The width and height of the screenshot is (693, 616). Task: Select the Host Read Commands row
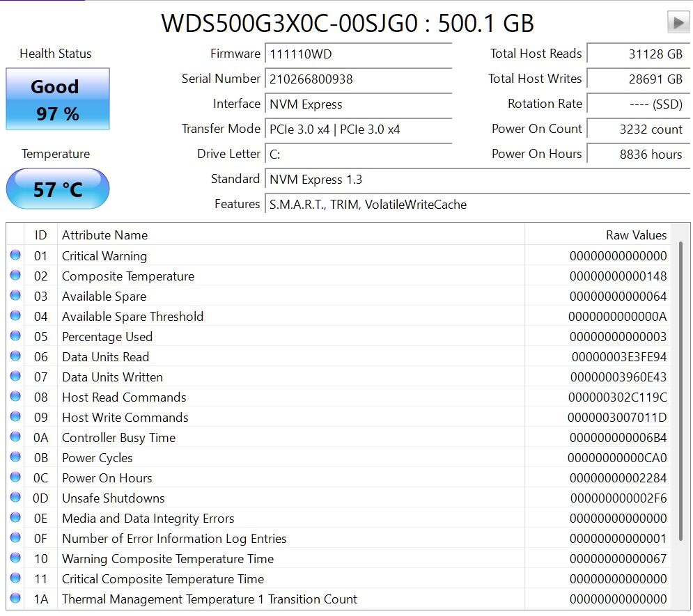coord(279,397)
